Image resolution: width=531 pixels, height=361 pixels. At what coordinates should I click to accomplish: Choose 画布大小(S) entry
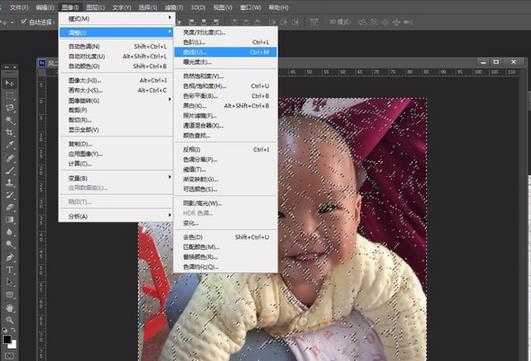(x=115, y=90)
